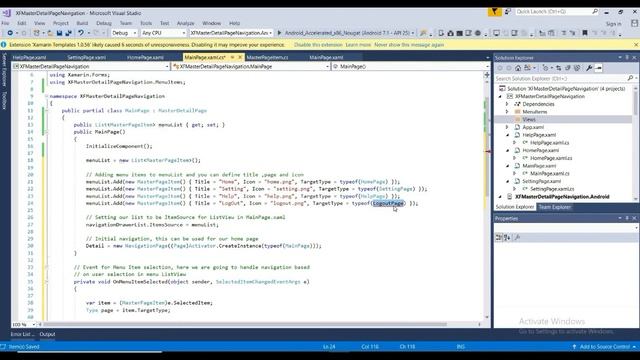This screenshot has height=360, width=640.
Task: Close the MainPage.xaml.cs tab
Action: [x=240, y=58]
